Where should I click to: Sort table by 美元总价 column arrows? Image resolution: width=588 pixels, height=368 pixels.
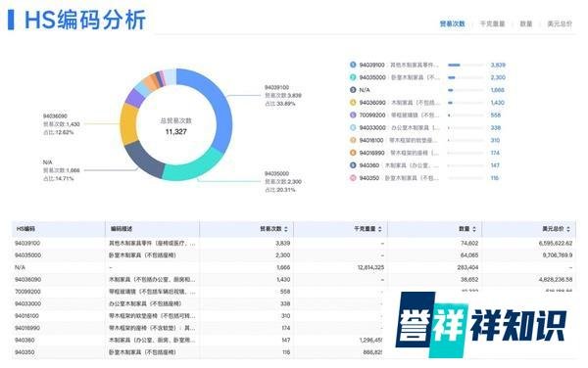tap(568, 229)
